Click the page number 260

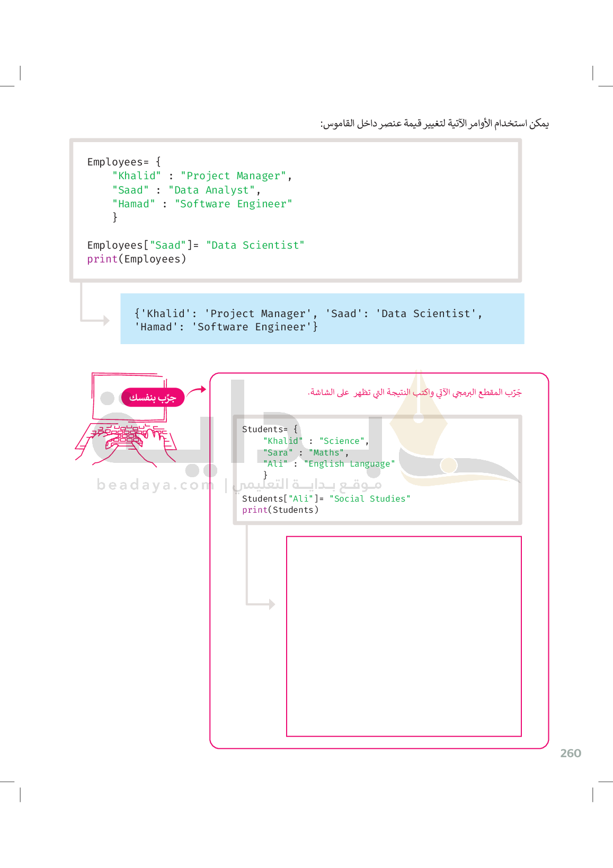tap(571, 753)
